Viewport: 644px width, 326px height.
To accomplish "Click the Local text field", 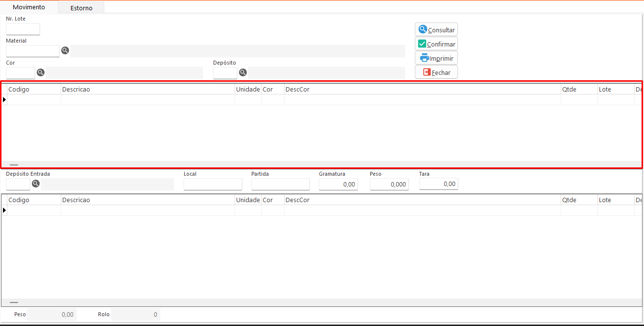I will tap(213, 184).
